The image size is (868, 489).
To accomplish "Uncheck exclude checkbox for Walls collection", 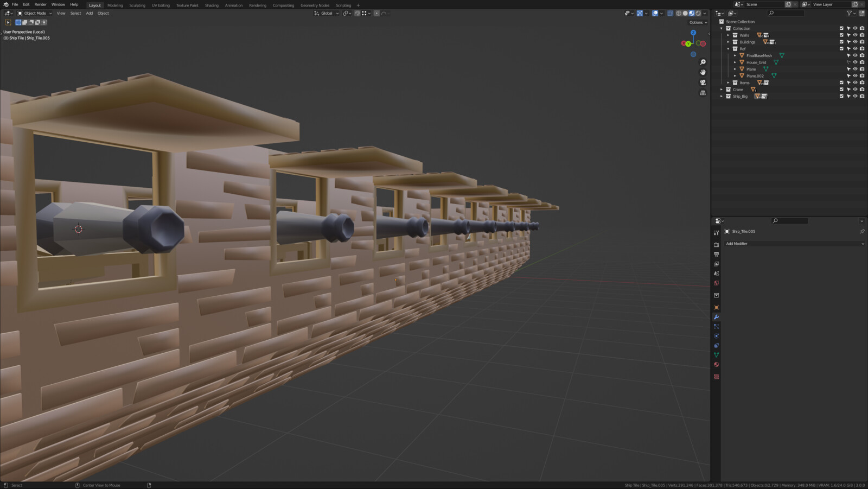I will pyautogui.click(x=841, y=35).
